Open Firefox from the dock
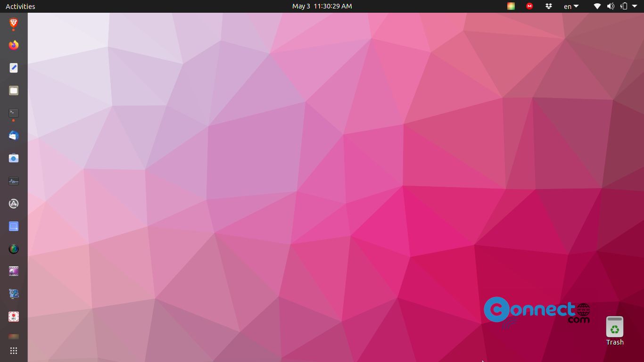 tap(14, 45)
